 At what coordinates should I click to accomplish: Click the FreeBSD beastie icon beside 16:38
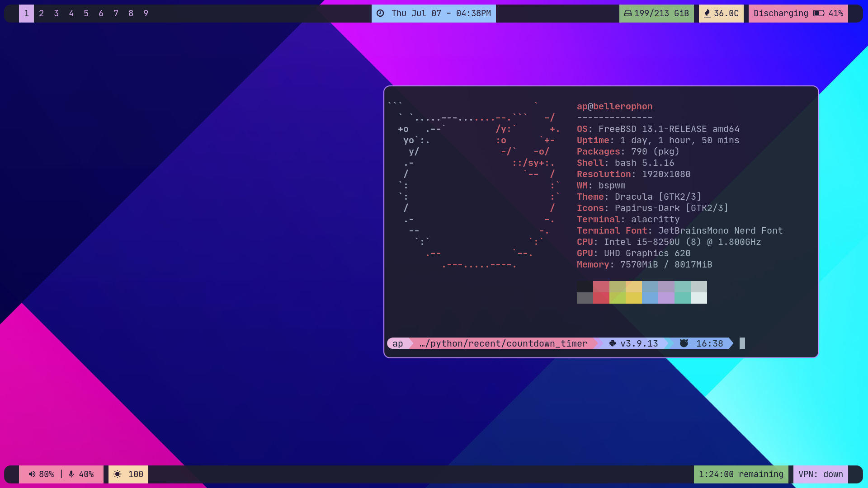684,343
